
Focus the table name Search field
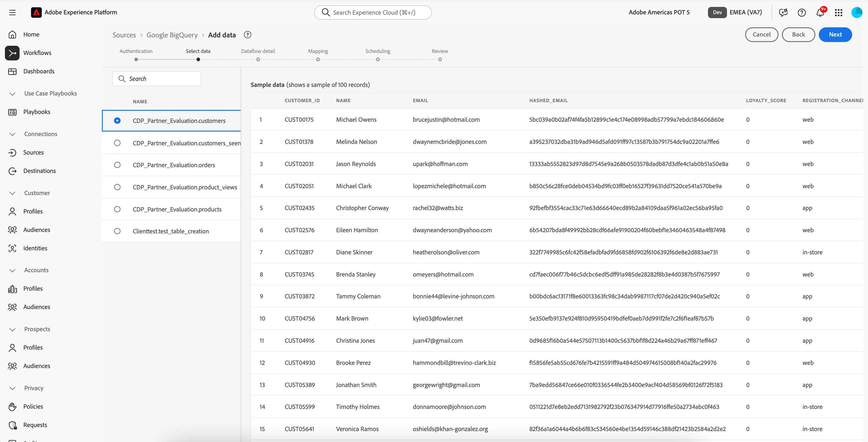click(x=157, y=79)
